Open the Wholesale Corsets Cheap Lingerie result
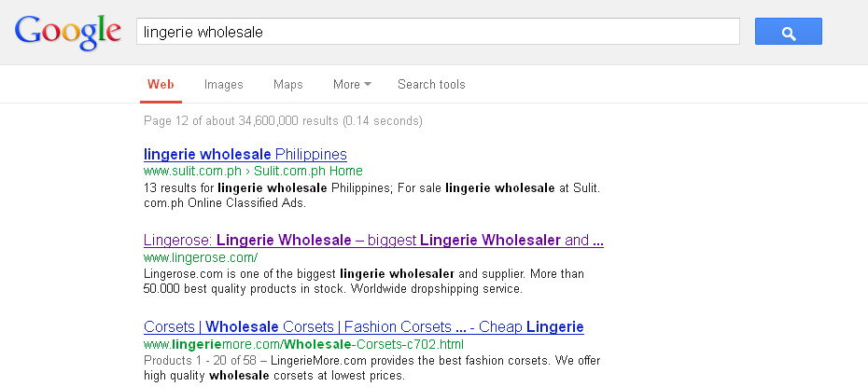Image resolution: width=868 pixels, height=387 pixels. click(x=364, y=326)
